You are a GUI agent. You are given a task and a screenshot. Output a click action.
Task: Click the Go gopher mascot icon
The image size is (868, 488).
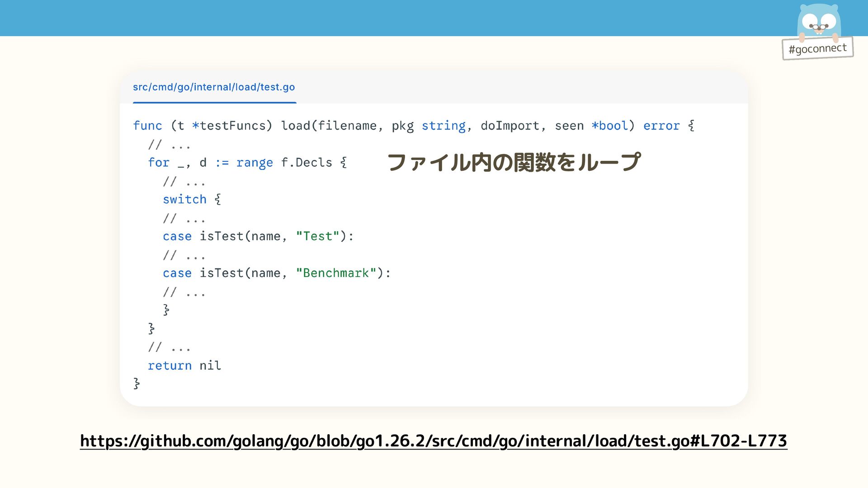coord(818,21)
